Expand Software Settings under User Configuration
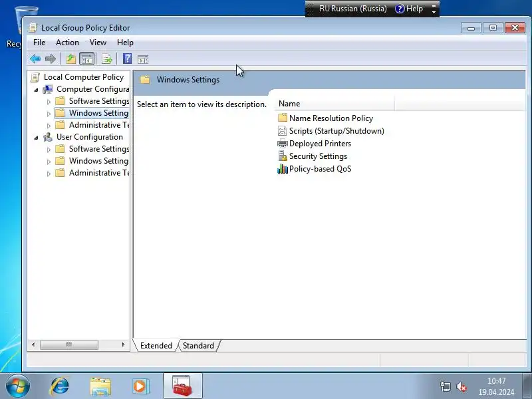 click(x=49, y=149)
